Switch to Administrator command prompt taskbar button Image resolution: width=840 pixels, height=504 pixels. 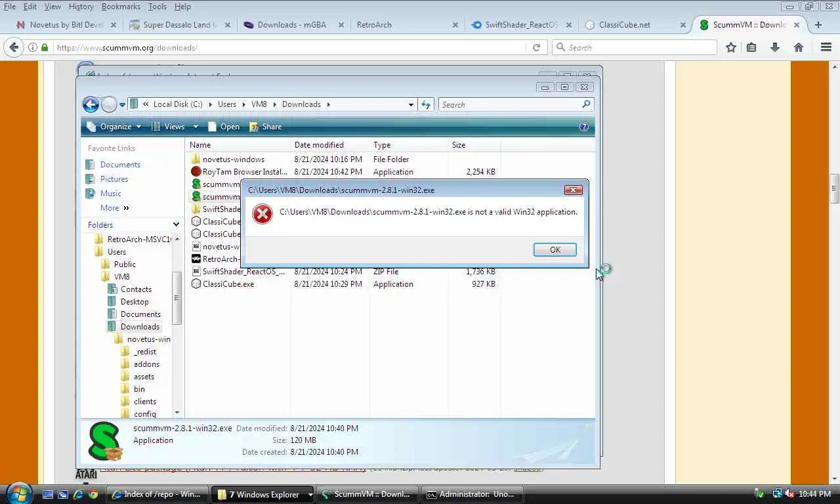[472, 494]
